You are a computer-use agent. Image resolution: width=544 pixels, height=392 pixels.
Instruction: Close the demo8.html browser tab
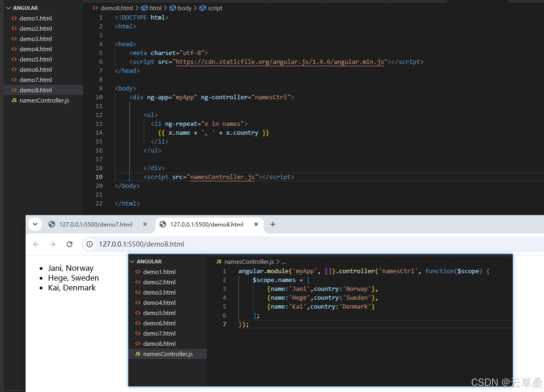click(256, 224)
